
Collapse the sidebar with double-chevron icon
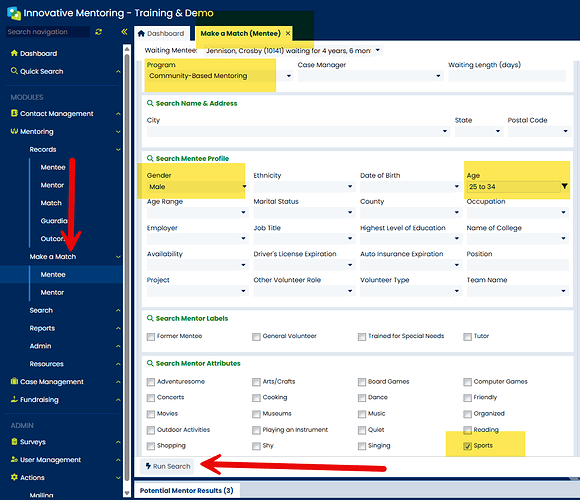click(x=124, y=32)
